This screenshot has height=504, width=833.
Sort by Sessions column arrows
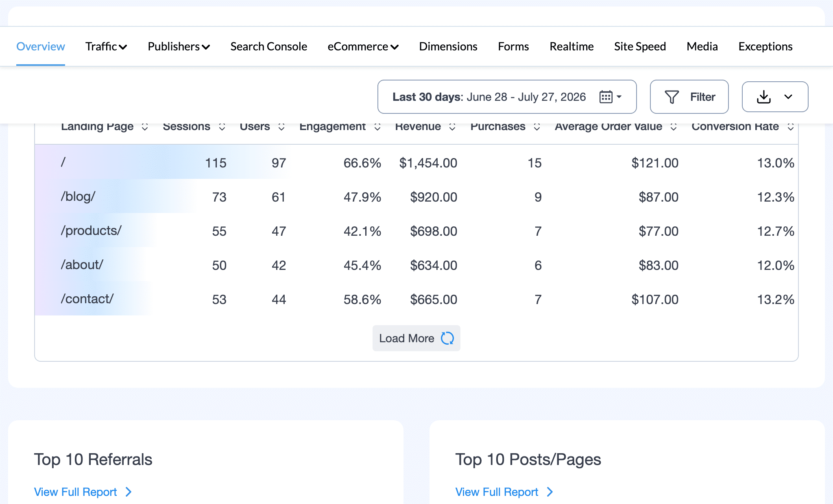222,127
